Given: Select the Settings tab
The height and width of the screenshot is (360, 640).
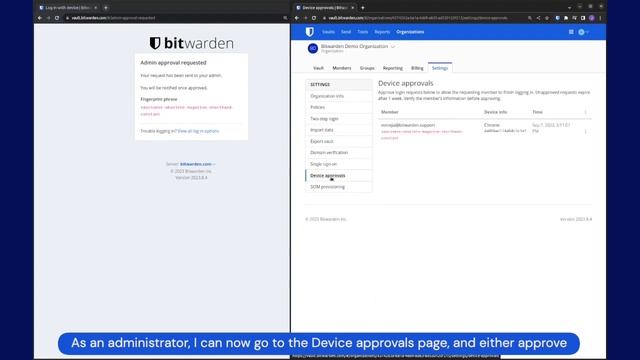Looking at the screenshot, I should tap(440, 68).
